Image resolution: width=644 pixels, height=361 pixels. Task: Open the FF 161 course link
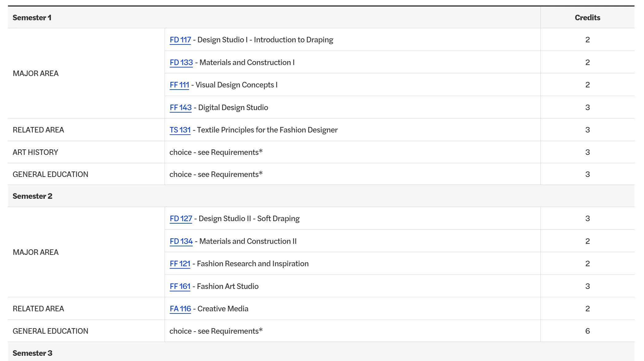pos(180,286)
